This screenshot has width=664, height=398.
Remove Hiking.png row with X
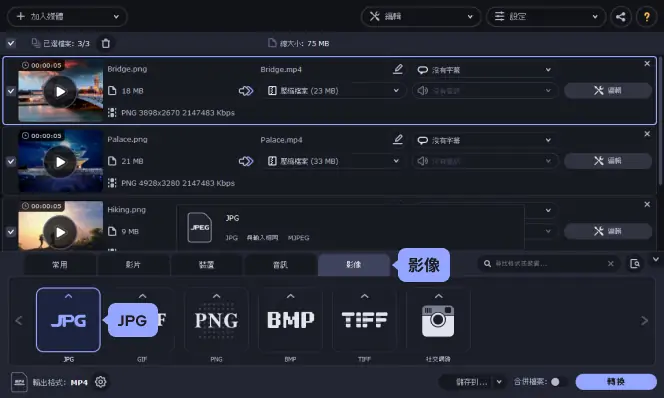click(x=647, y=204)
